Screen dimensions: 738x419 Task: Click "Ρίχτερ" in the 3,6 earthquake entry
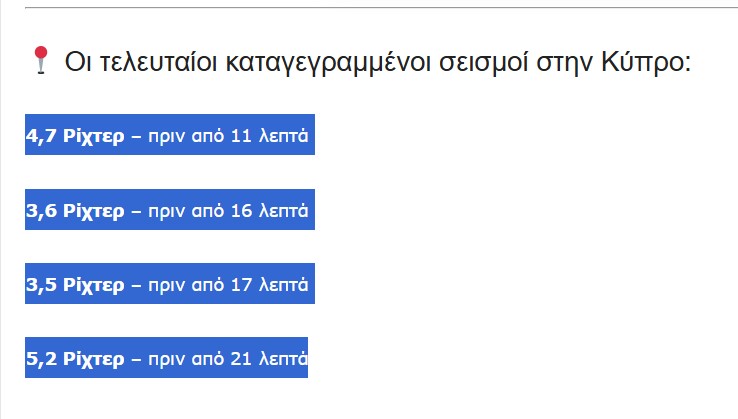[x=93, y=210]
